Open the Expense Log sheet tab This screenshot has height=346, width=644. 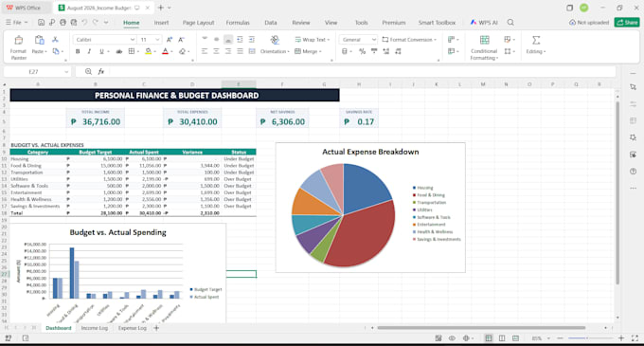pyautogui.click(x=133, y=328)
